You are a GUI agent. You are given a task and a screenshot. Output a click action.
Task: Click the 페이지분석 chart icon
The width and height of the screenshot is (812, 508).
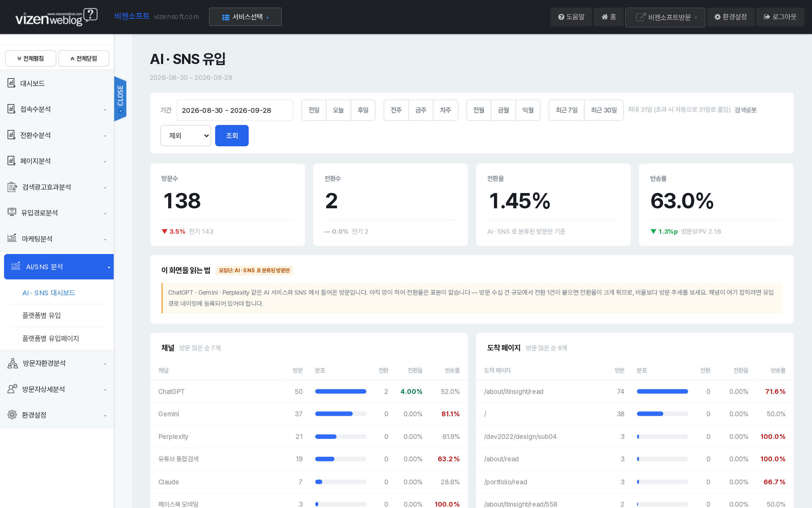pos(11,161)
